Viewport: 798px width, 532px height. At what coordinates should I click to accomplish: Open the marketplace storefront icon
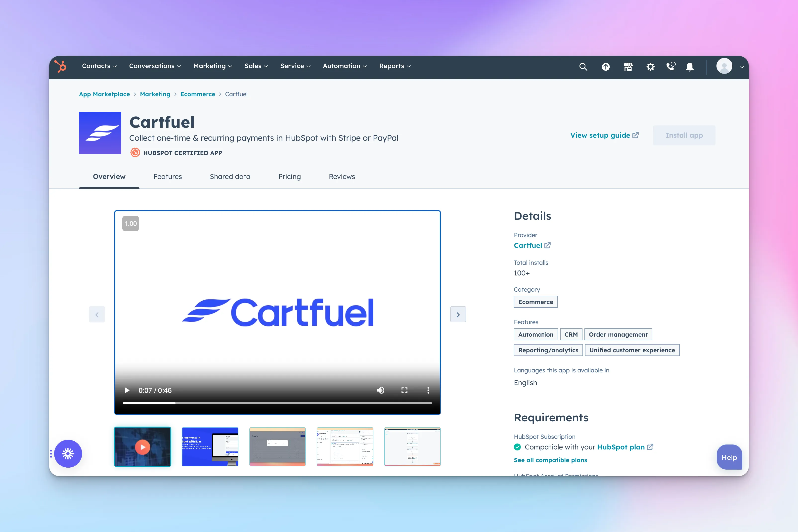628,67
